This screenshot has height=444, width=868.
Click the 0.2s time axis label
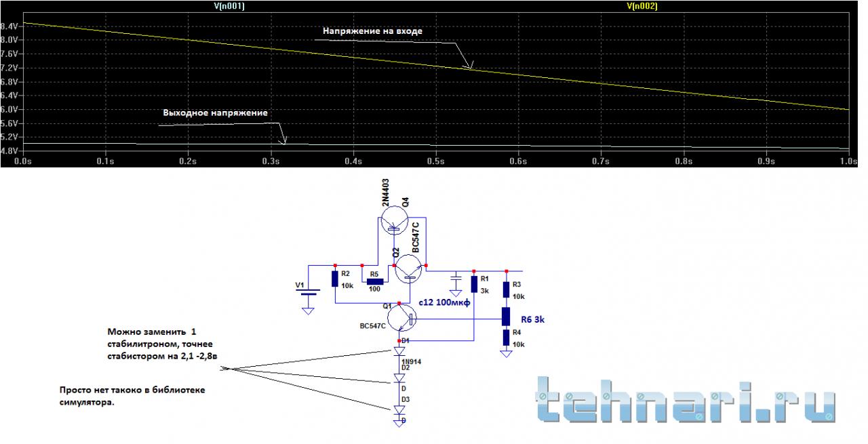188,162
